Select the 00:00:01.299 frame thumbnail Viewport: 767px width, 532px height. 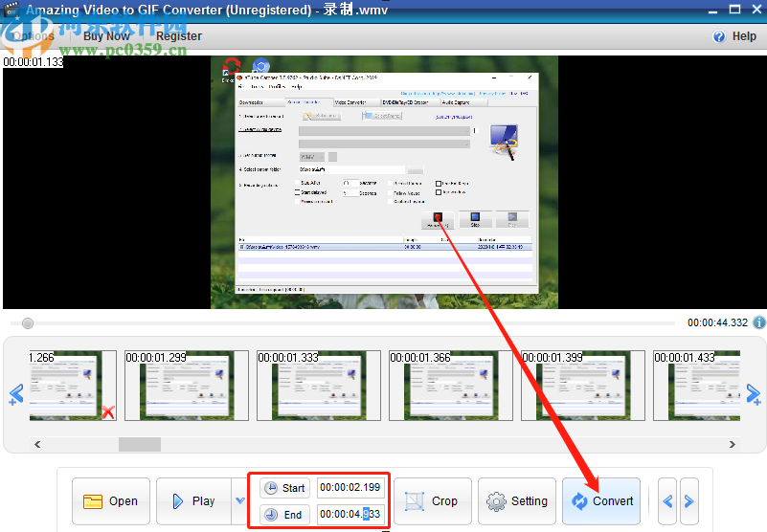187,386
